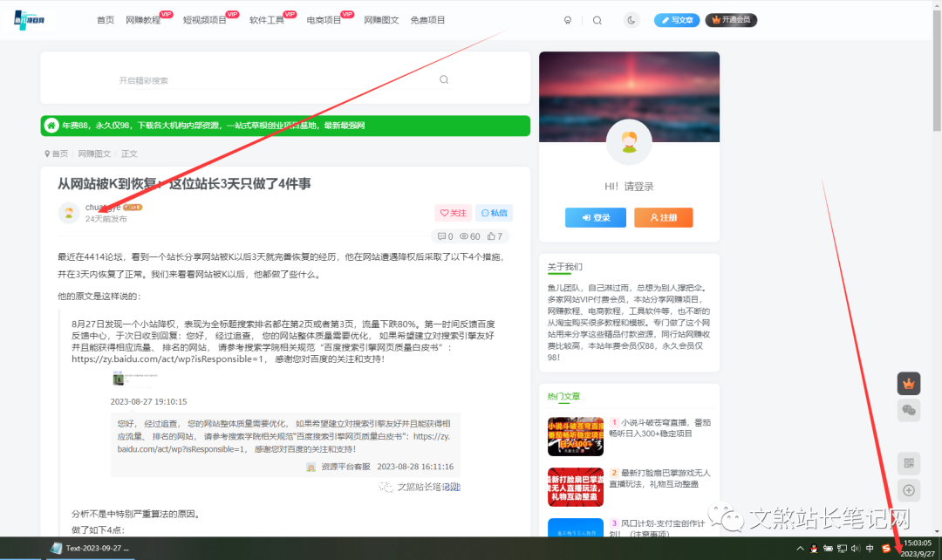Click the site logo top-left
Image resolution: width=942 pixels, height=560 pixels.
(x=26, y=18)
